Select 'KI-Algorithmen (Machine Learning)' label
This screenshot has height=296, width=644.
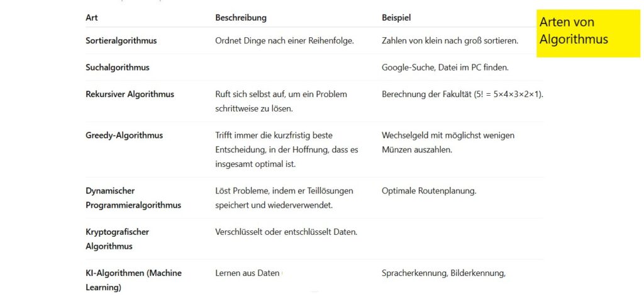(133, 280)
